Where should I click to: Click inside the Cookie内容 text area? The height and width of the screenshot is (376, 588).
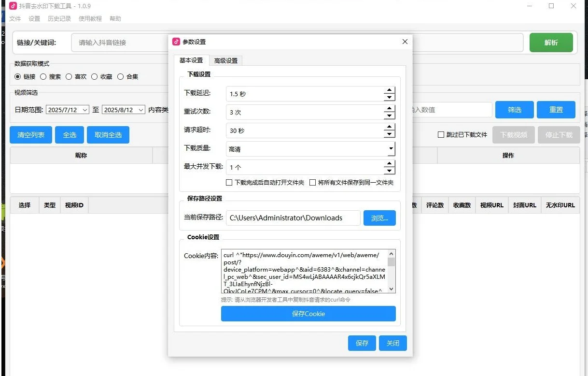(x=304, y=271)
